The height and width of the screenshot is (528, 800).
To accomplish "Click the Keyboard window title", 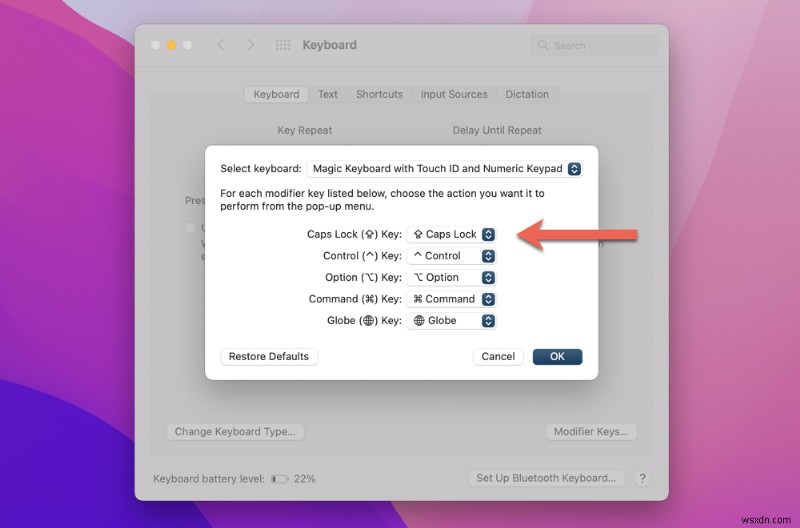I will [x=330, y=45].
